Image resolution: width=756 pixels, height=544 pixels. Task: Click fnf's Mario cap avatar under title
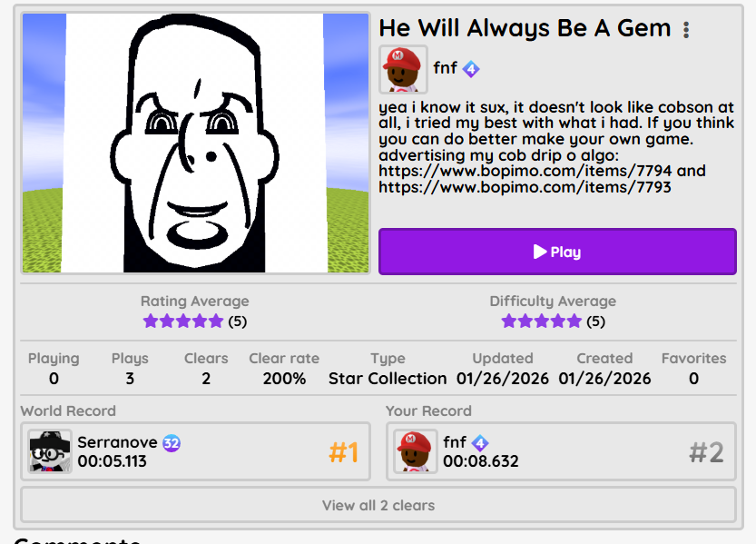pos(403,69)
